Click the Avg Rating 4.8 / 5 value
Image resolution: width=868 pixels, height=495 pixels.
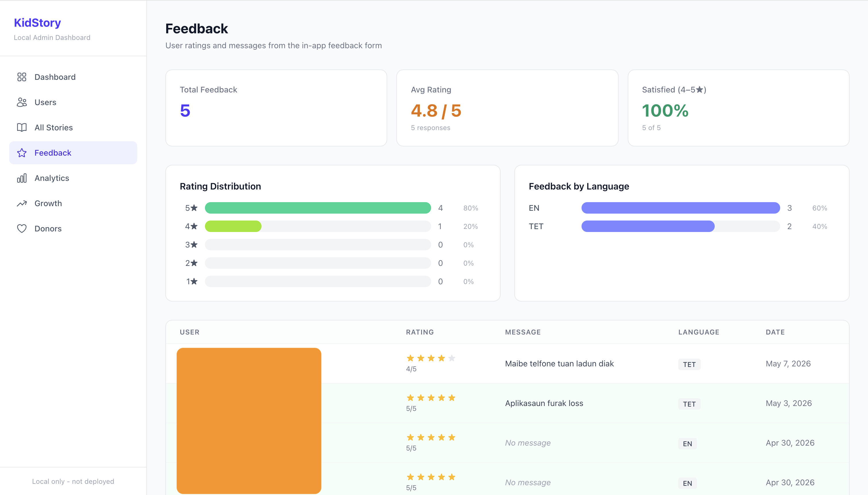(436, 111)
